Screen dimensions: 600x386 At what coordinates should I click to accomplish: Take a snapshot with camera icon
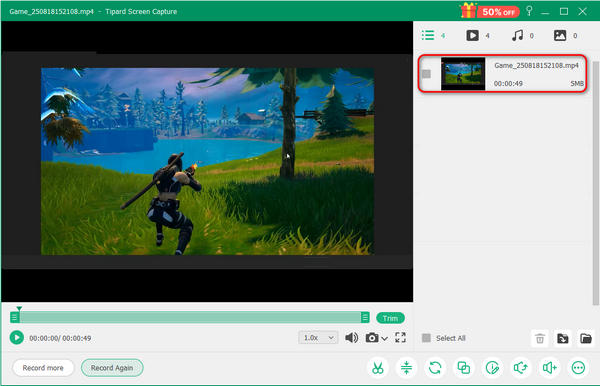click(x=372, y=337)
